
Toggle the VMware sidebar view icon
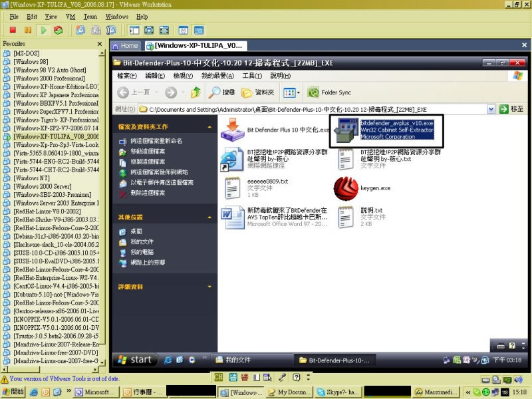(x=134, y=30)
